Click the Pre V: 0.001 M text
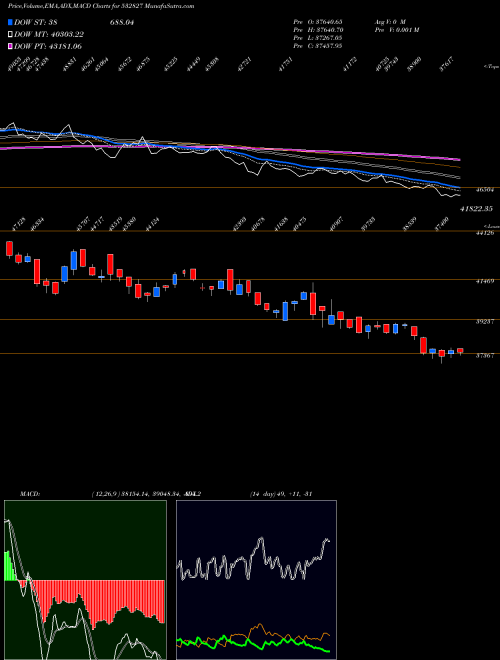500x660 pixels. click(396, 29)
